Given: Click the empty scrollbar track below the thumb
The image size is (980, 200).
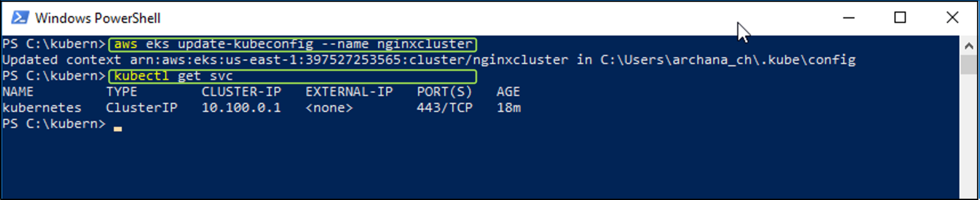Looking at the screenshot, I should pos(969,134).
